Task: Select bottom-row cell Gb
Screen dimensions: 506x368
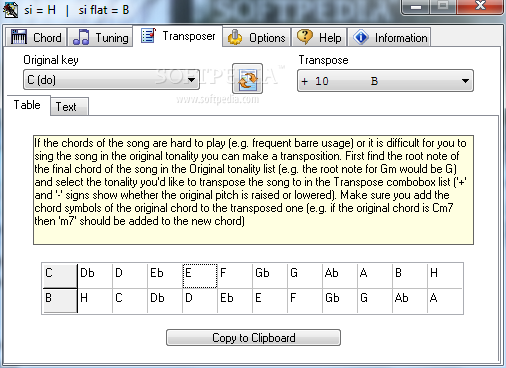Action: click(340, 301)
